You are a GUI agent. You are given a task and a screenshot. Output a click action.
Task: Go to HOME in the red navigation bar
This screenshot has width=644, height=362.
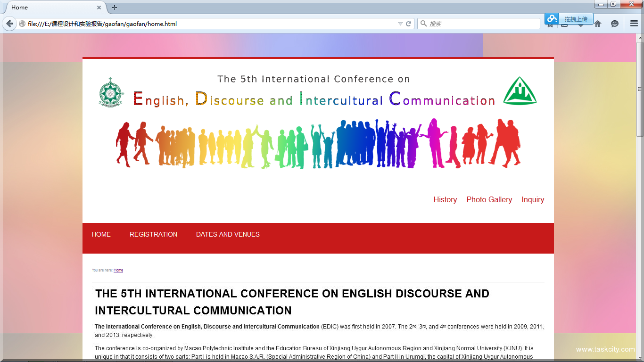[x=101, y=234]
